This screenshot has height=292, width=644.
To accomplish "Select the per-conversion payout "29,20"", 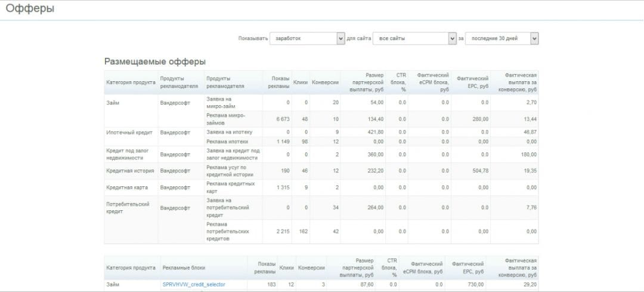I will 530,284.
